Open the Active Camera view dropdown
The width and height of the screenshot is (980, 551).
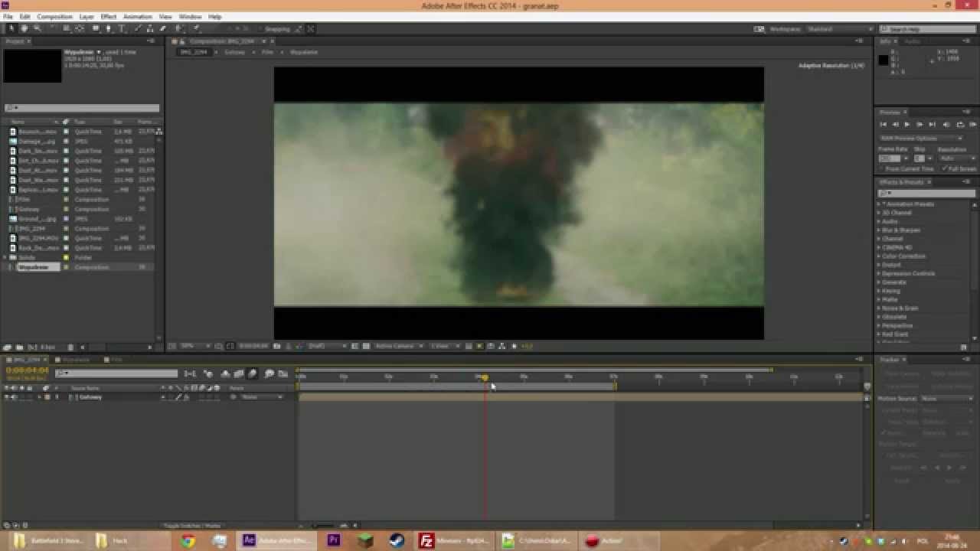pos(398,346)
